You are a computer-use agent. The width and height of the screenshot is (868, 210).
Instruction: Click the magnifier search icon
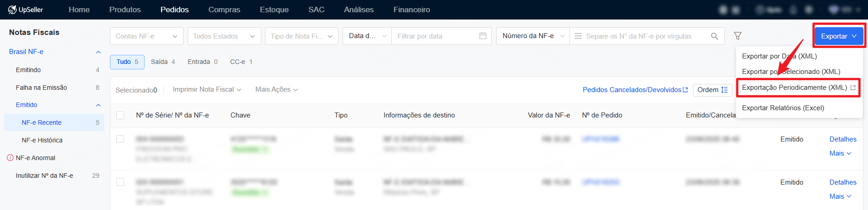coord(714,36)
